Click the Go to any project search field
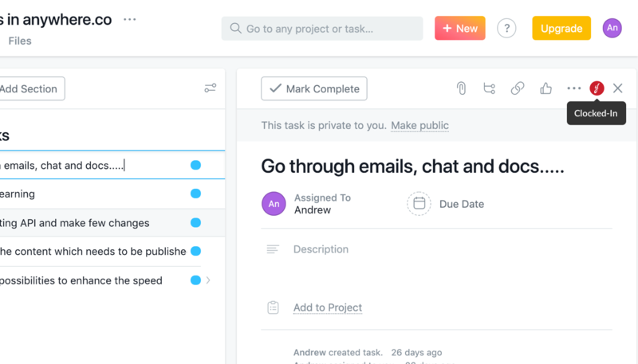638x364 pixels. pos(322,29)
